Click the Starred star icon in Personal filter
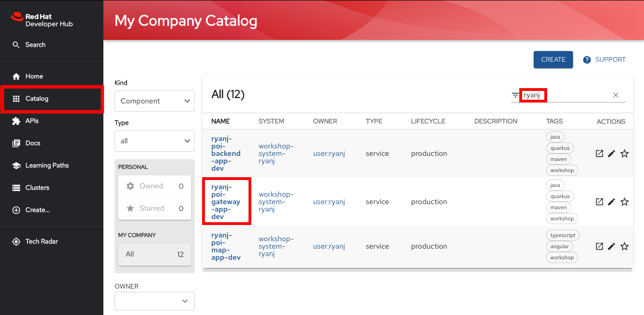 (130, 208)
